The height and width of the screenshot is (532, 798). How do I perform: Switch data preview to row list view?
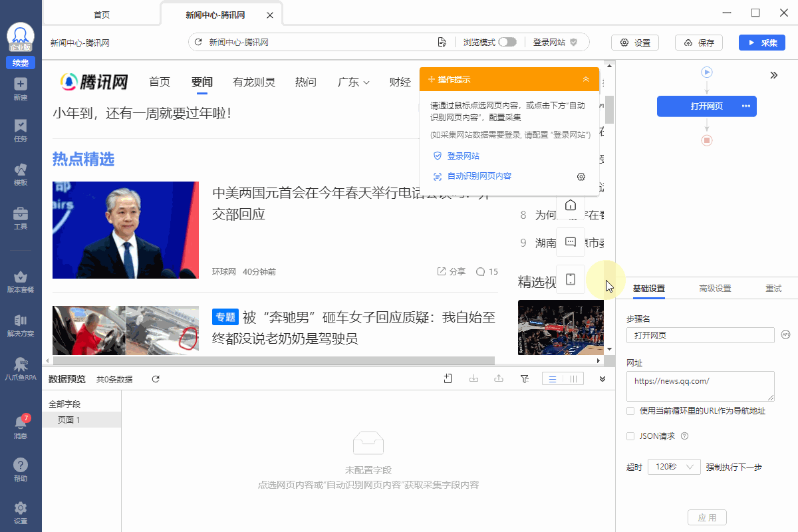(x=553, y=379)
